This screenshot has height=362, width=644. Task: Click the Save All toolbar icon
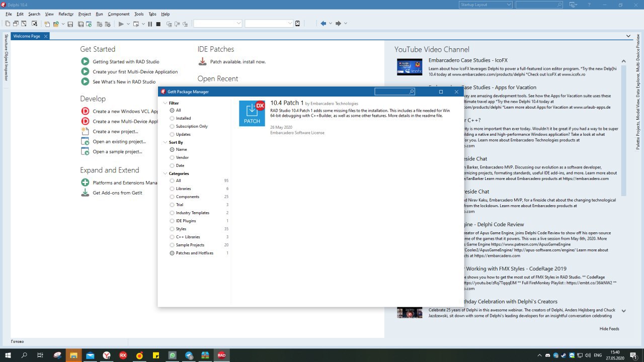click(80, 24)
